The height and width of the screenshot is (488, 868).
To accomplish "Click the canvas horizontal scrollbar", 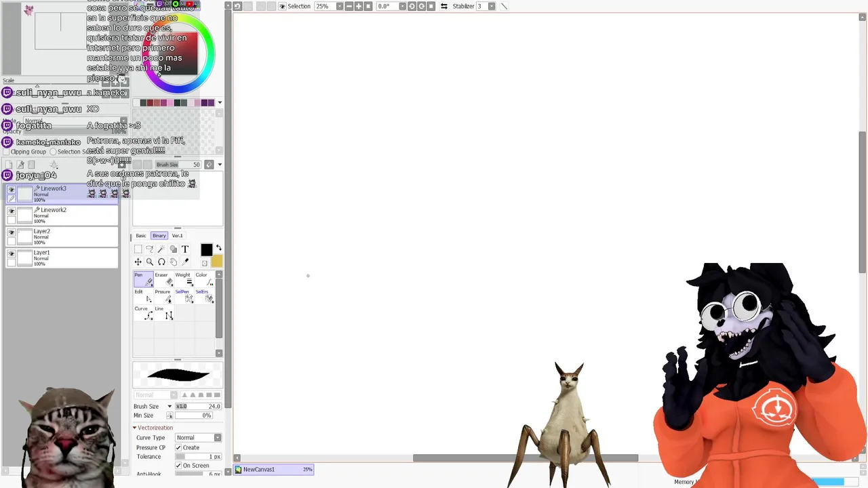I will pyautogui.click(x=526, y=458).
